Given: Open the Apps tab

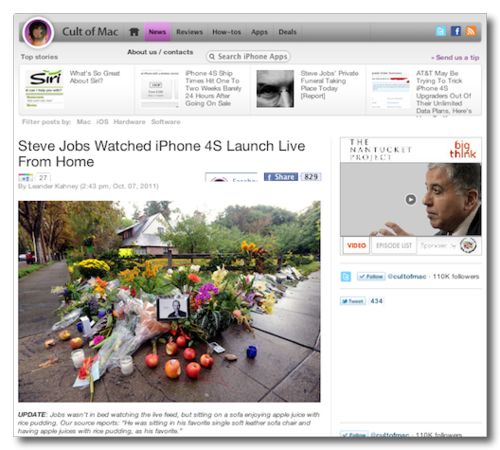Looking at the screenshot, I should pos(259,32).
